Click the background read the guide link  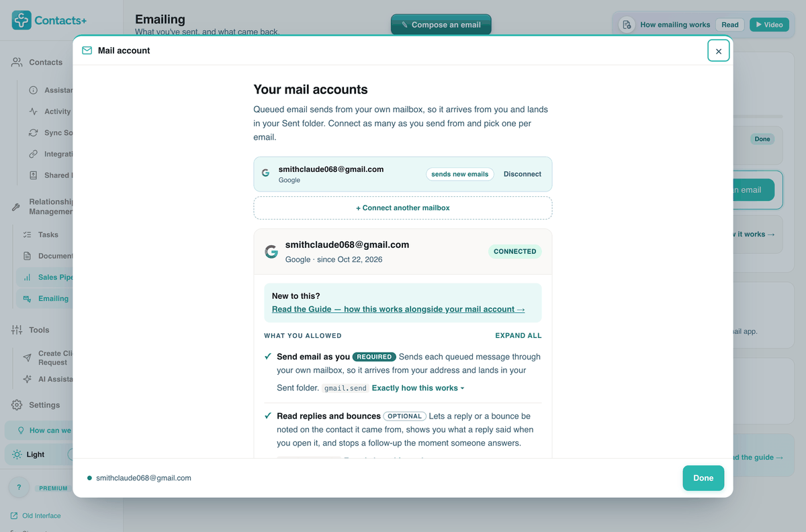pyautogui.click(x=758, y=457)
